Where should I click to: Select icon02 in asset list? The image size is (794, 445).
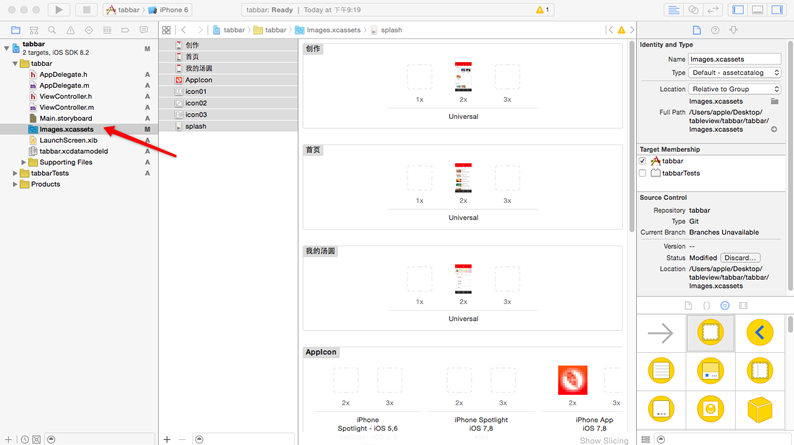click(x=228, y=103)
